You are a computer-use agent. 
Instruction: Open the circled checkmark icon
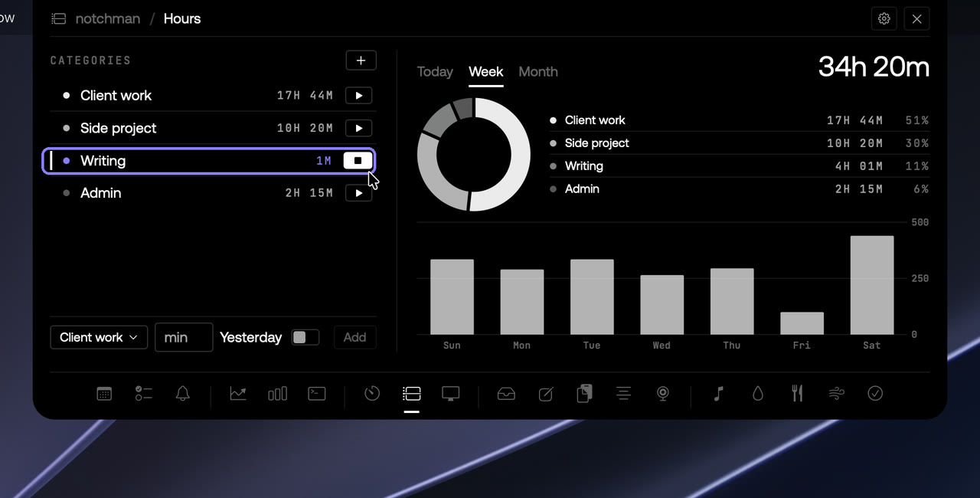pos(875,394)
